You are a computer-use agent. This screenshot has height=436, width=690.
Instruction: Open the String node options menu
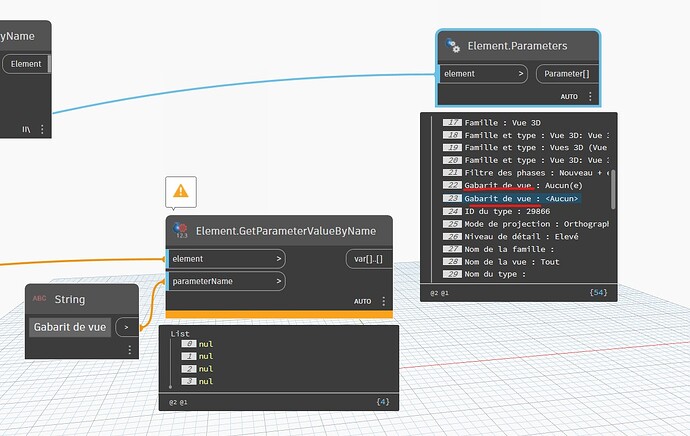click(x=129, y=349)
